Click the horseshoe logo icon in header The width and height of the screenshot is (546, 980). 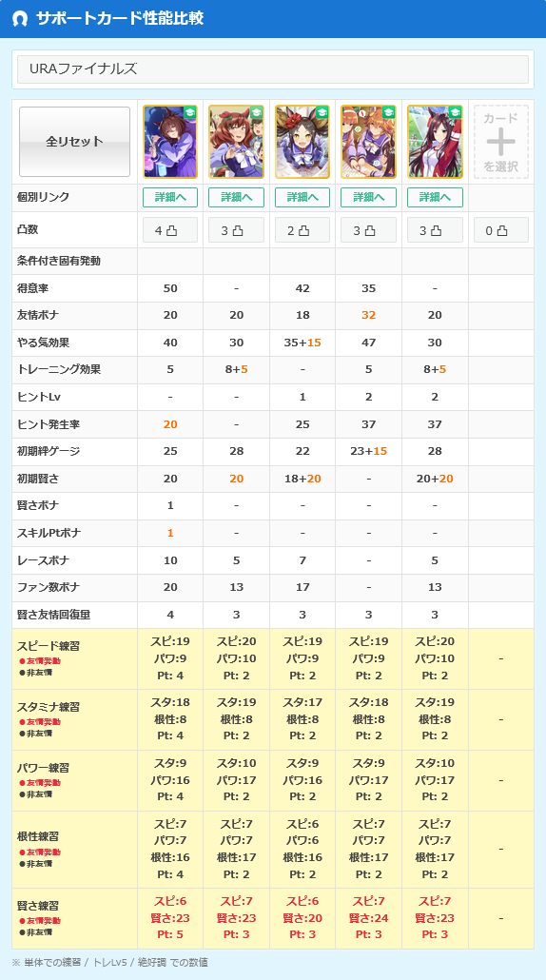20,19
